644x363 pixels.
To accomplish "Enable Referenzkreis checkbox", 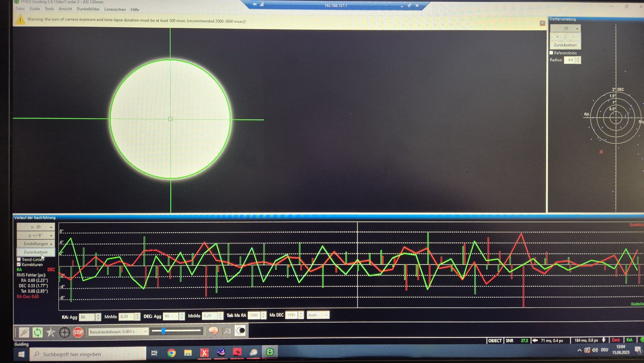I will coord(551,53).
